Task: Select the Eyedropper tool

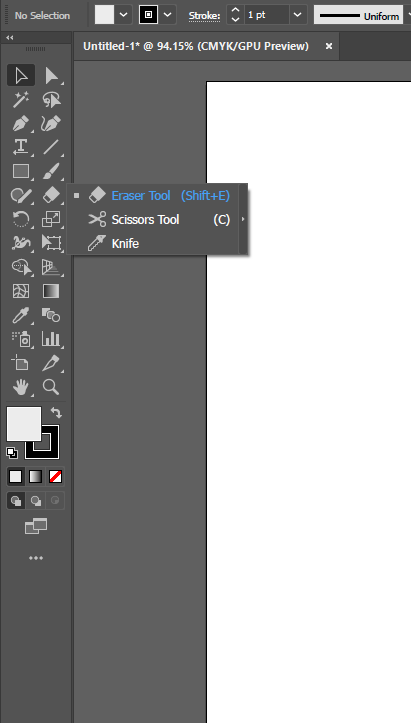Action: click(x=21, y=315)
